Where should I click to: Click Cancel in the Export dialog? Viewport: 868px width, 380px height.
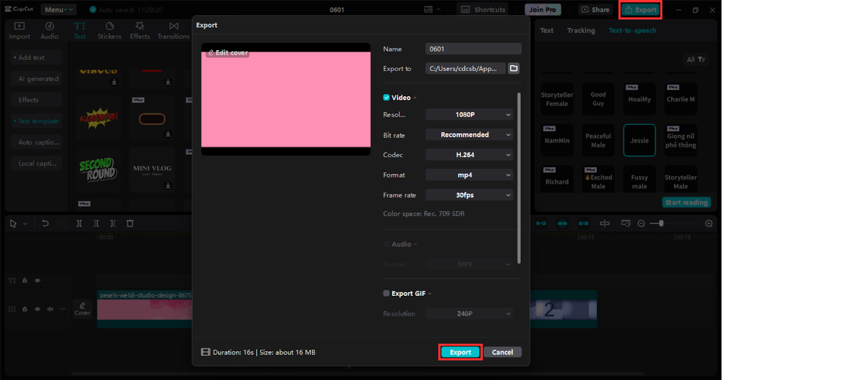coord(502,352)
